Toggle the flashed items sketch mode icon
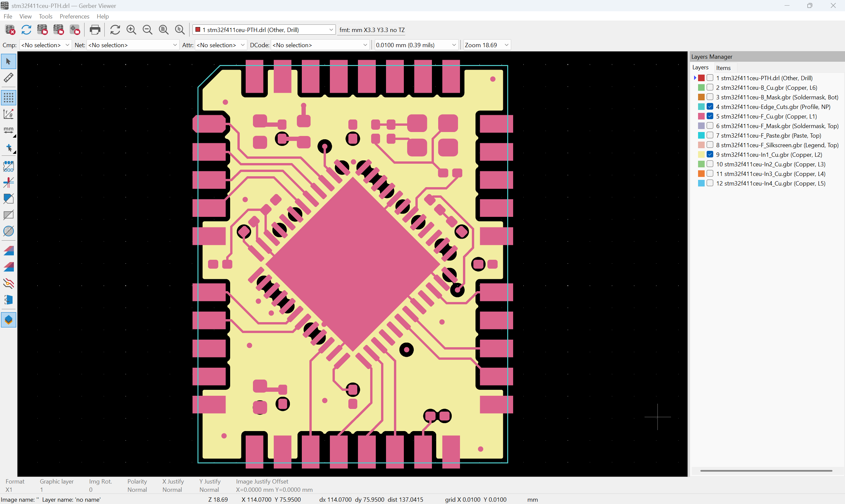The height and width of the screenshot is (504, 845). pos(9,166)
